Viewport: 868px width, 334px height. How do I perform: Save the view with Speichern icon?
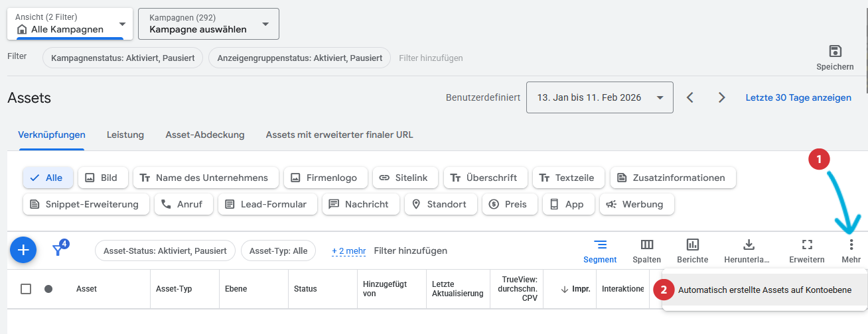coord(835,58)
